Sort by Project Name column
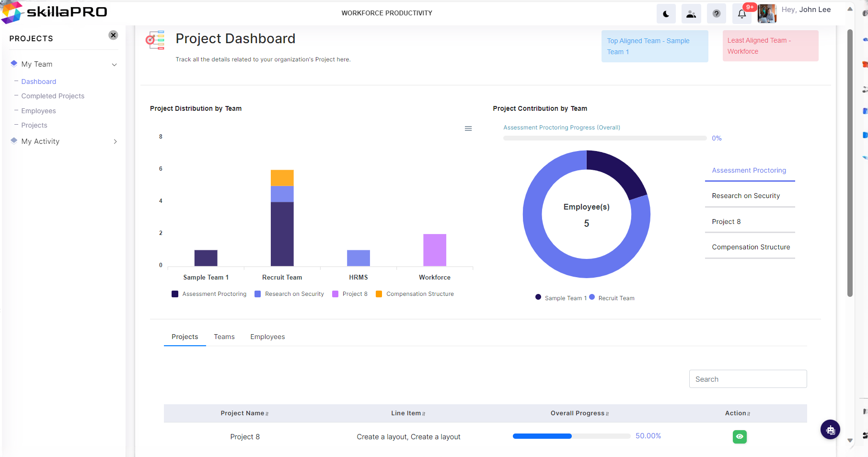868x457 pixels. click(x=244, y=413)
